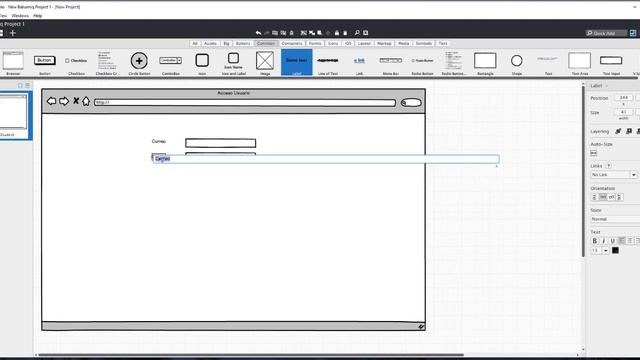640x360 pixels.
Task: Click the canvas horizontal scrollbar
Action: (x=251, y=355)
